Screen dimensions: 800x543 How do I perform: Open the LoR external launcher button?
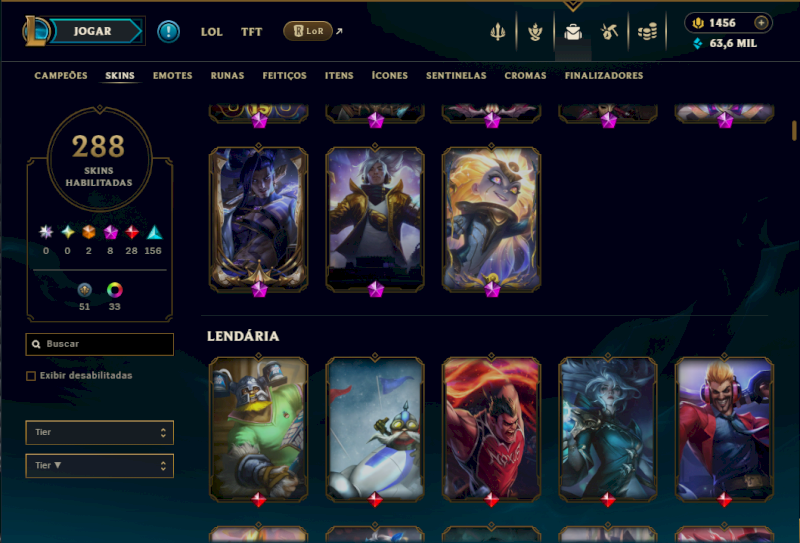point(308,31)
